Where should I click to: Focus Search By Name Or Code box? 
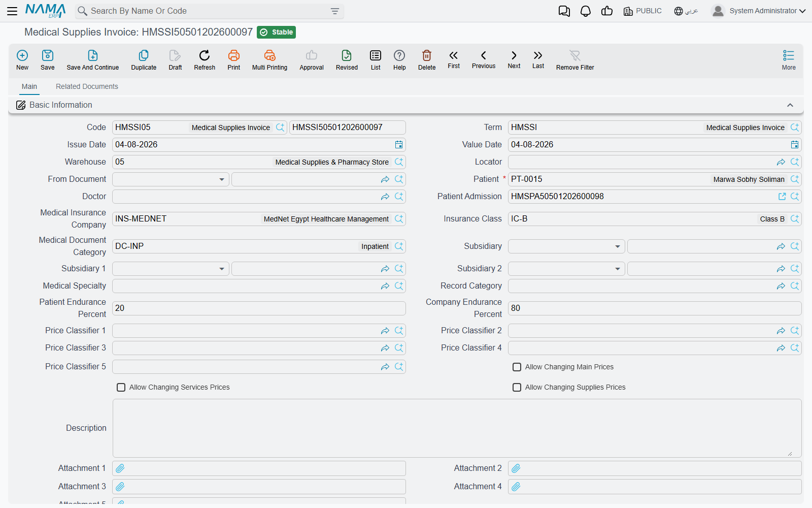pos(208,11)
